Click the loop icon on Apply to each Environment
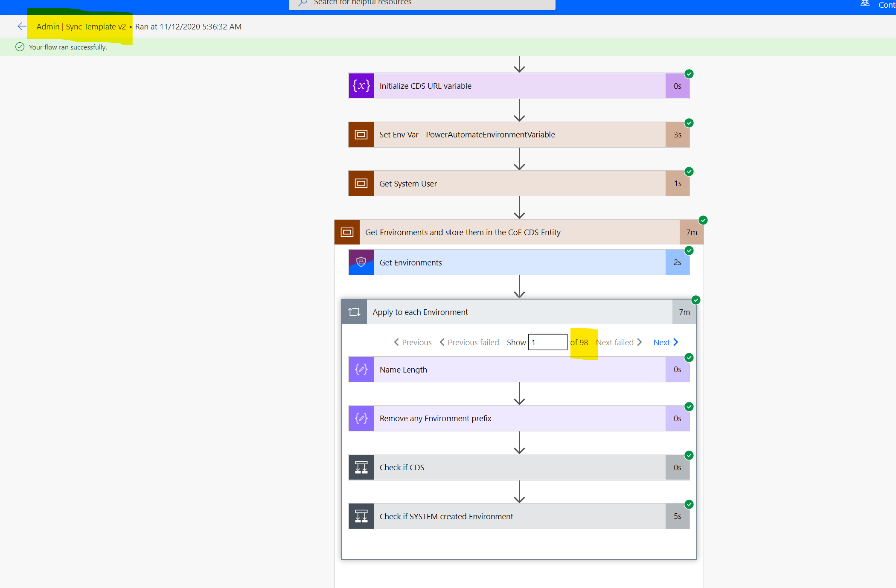Screen dimensions: 896x588 point(354,311)
